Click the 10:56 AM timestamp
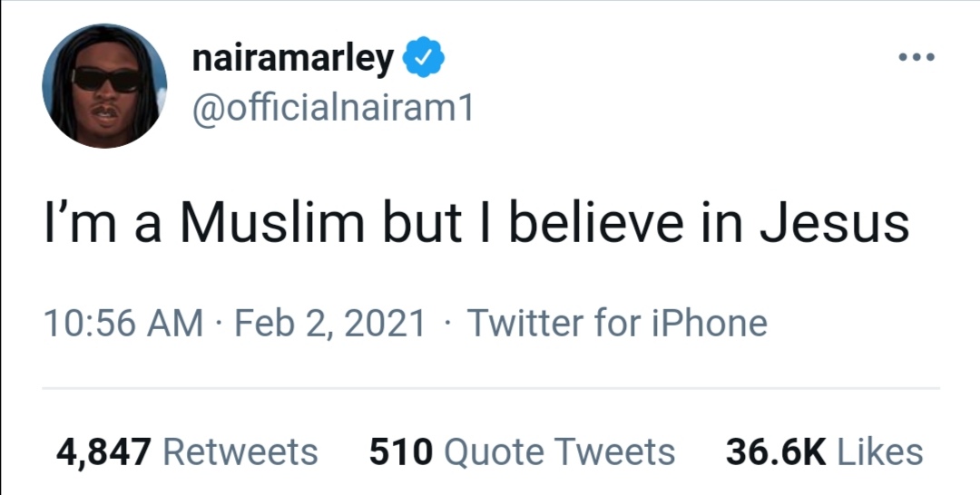The width and height of the screenshot is (980, 495). 124,323
